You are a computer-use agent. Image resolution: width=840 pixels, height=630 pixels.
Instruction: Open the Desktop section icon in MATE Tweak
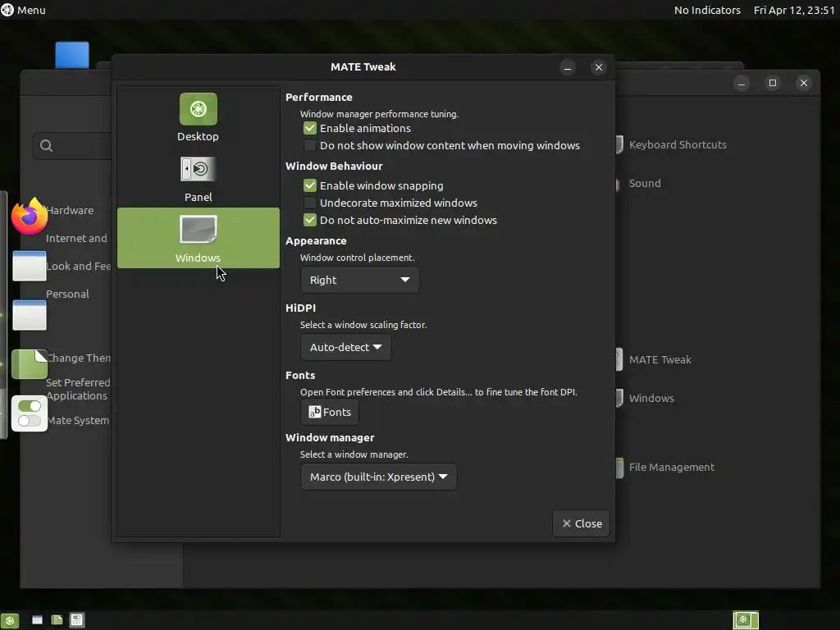[x=199, y=109]
